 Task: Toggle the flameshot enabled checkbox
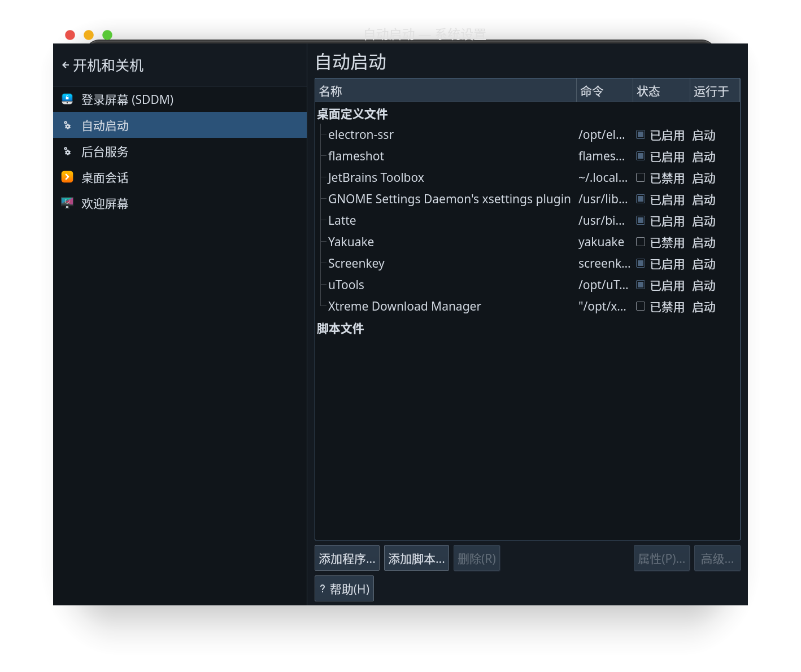[641, 156]
